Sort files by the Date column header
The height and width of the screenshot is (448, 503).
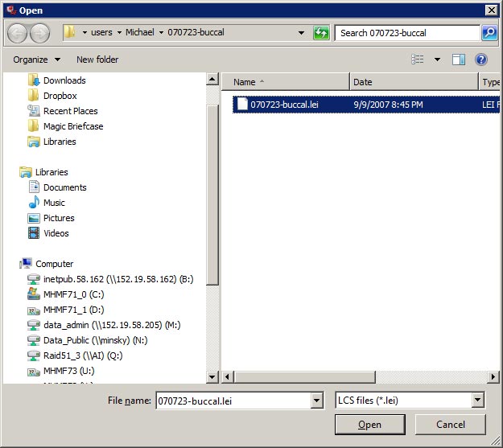coord(413,82)
